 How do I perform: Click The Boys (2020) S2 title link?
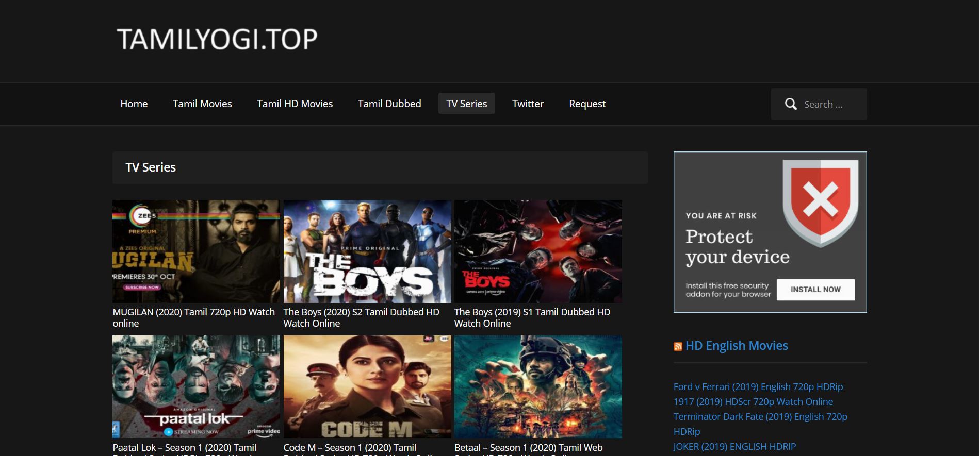(x=361, y=317)
